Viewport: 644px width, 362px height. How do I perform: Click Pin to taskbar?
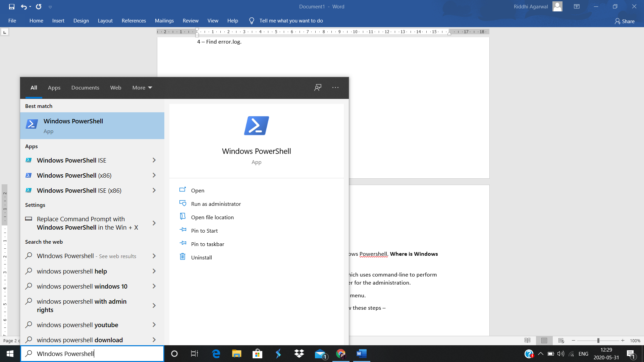pyautogui.click(x=207, y=244)
